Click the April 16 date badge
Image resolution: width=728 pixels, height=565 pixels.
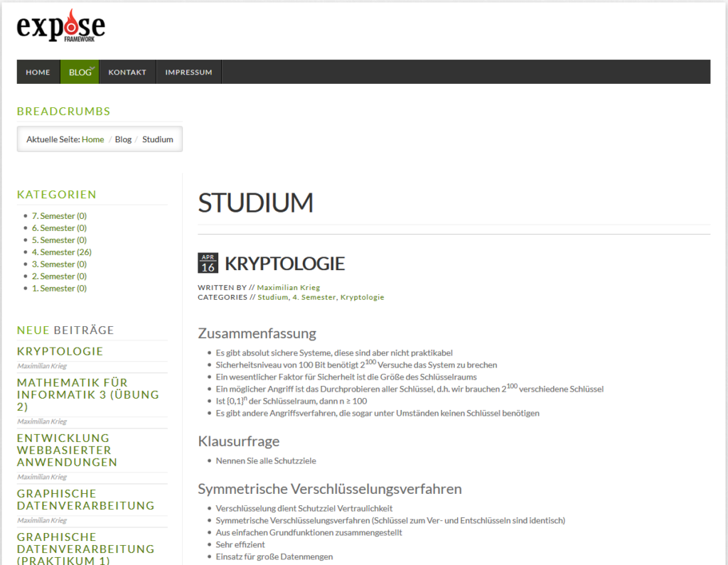208,264
